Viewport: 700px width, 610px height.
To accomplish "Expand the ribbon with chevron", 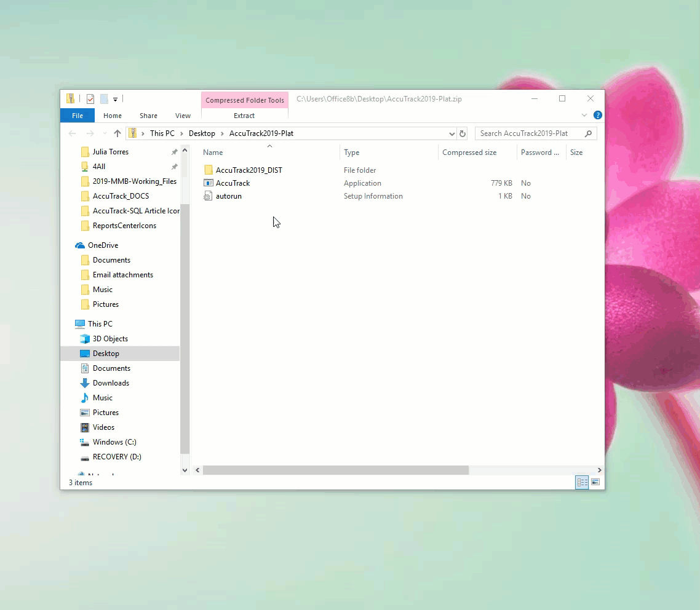I will pos(584,115).
